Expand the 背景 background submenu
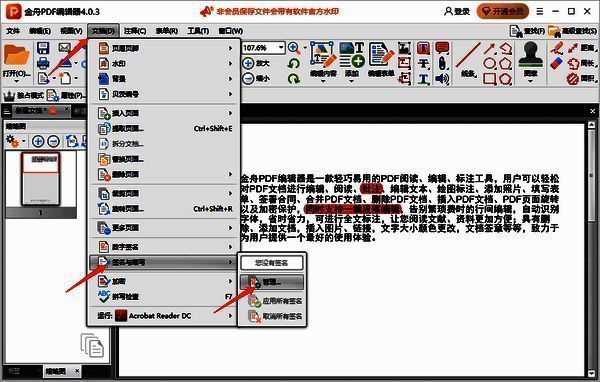 click(165, 79)
